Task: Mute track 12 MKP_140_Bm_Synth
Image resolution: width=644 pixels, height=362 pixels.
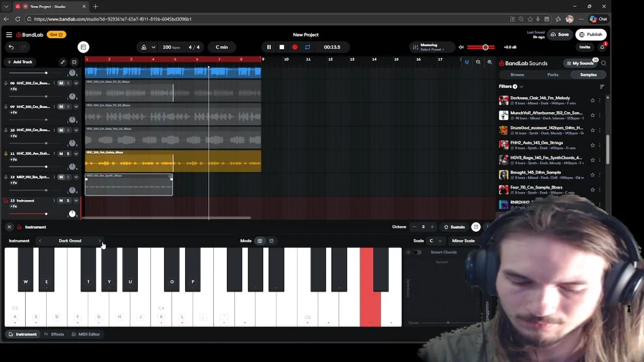Action: click(61, 177)
